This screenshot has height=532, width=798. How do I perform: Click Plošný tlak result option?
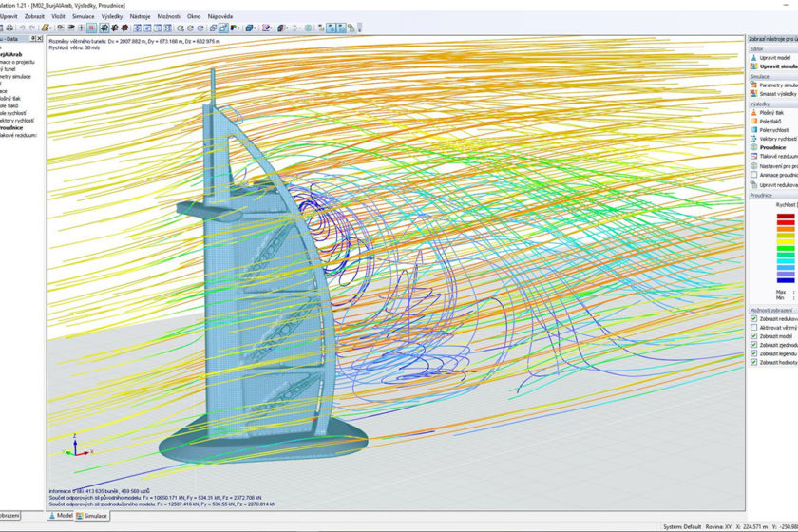point(771,112)
